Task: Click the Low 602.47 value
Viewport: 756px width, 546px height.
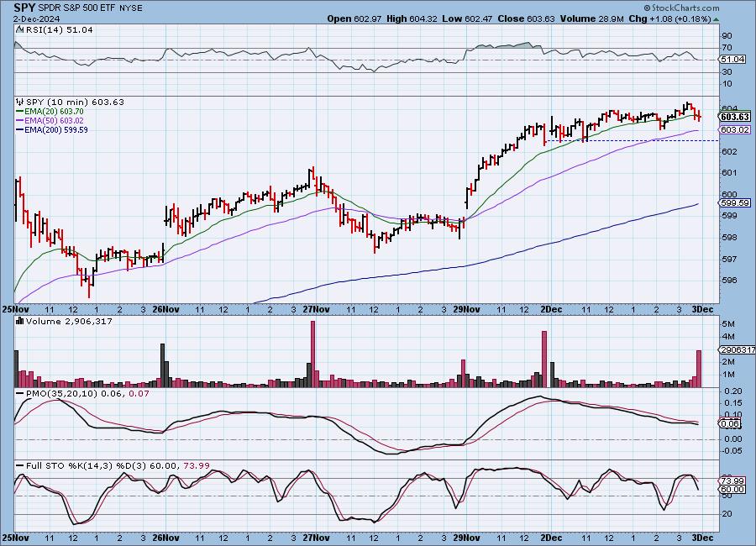Action: tap(467, 18)
